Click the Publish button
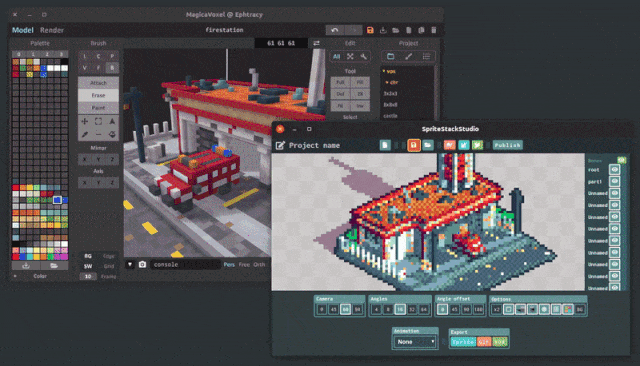The width and height of the screenshot is (640, 366). point(507,145)
